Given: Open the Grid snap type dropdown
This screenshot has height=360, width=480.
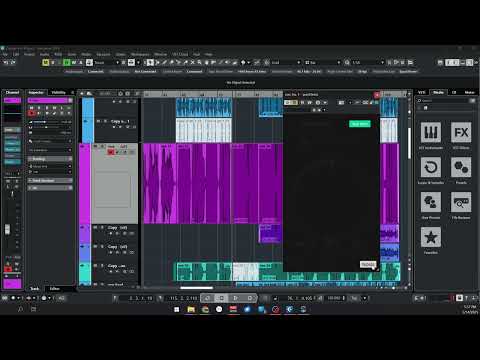Looking at the screenshot, I should click(286, 62).
